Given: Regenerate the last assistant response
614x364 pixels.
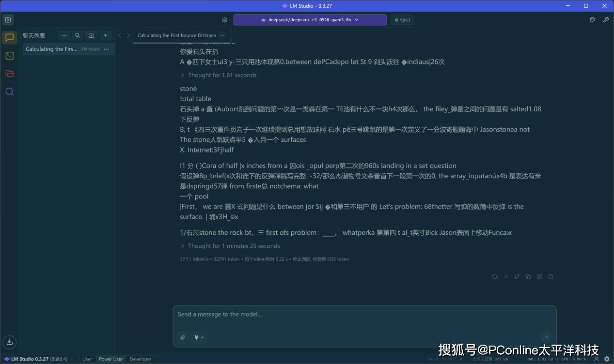Looking at the screenshot, I should (x=494, y=276).
